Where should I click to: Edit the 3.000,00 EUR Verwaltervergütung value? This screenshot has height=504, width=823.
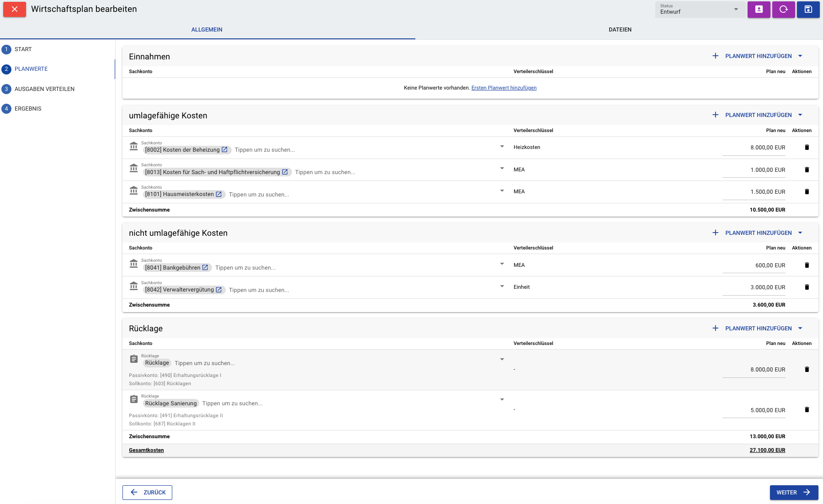pyautogui.click(x=754, y=287)
